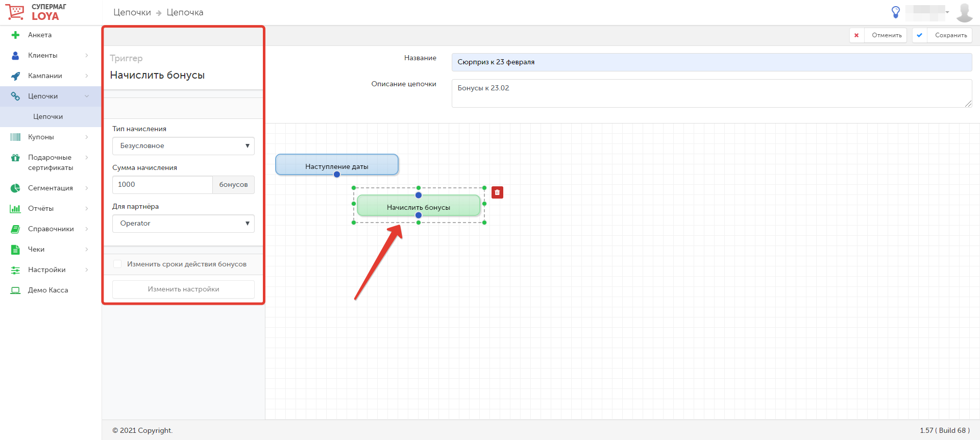Click the book icon beside Справочники
Image resolution: width=980 pixels, height=440 pixels.
pyautogui.click(x=15, y=229)
